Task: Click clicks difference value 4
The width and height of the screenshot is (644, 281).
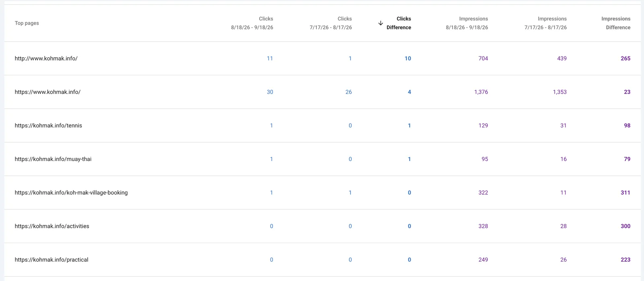Action: click(x=409, y=92)
